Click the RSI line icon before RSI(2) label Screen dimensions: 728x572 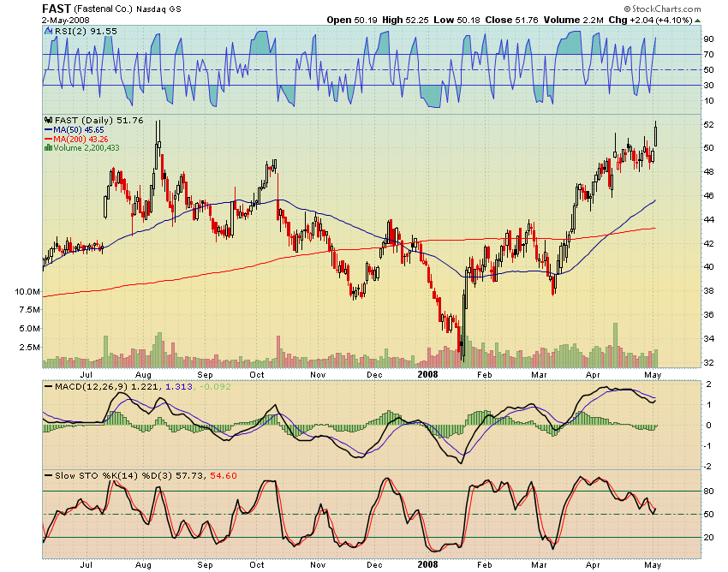[48, 31]
